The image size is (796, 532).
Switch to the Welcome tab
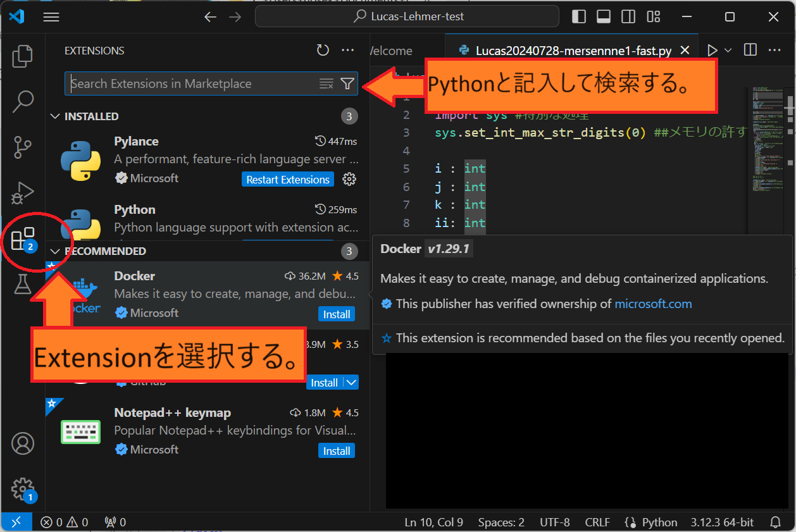coord(391,51)
